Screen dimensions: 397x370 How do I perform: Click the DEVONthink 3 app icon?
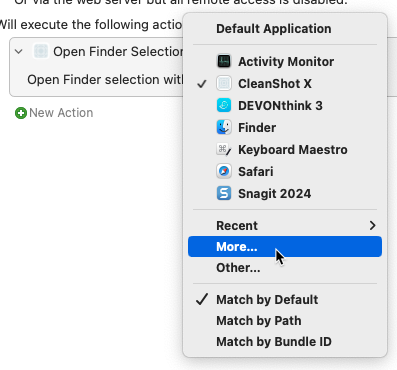[224, 105]
